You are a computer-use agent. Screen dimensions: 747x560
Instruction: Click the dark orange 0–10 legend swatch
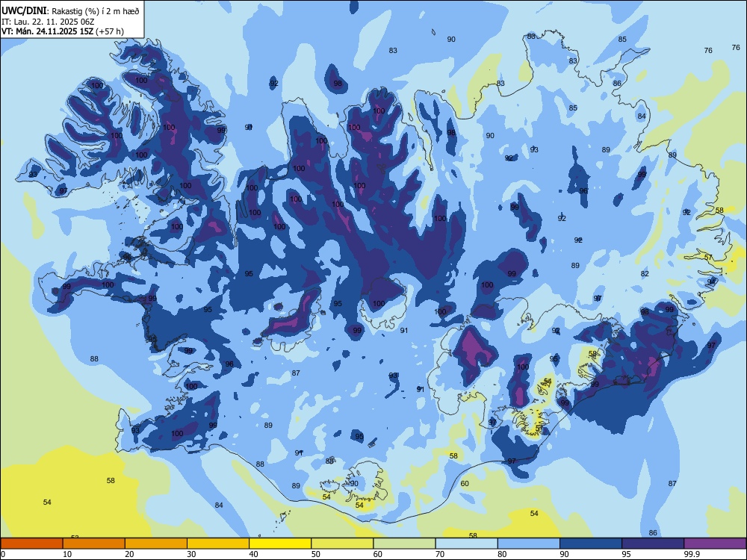[x=31, y=544]
